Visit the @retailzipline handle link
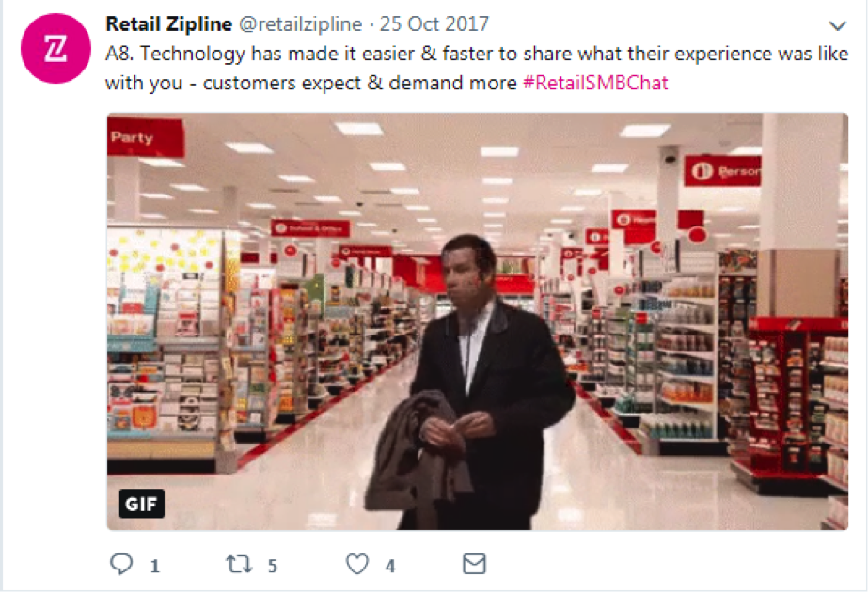The width and height of the screenshot is (868, 592). (301, 24)
